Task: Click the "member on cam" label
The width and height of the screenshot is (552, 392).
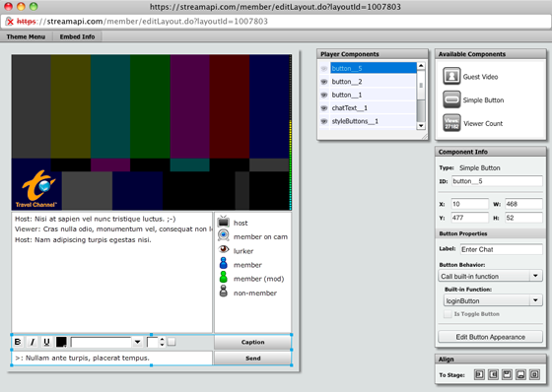Action: click(260, 236)
